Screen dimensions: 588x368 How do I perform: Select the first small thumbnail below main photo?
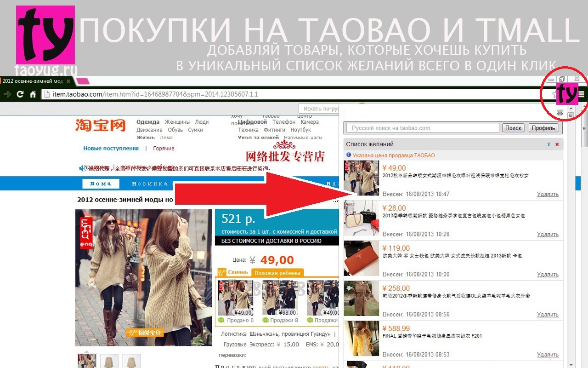[87, 361]
